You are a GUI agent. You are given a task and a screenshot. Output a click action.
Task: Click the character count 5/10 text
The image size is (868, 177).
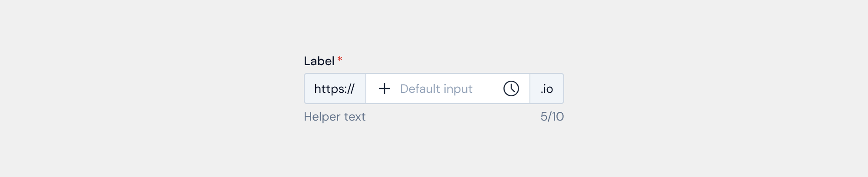(x=552, y=117)
